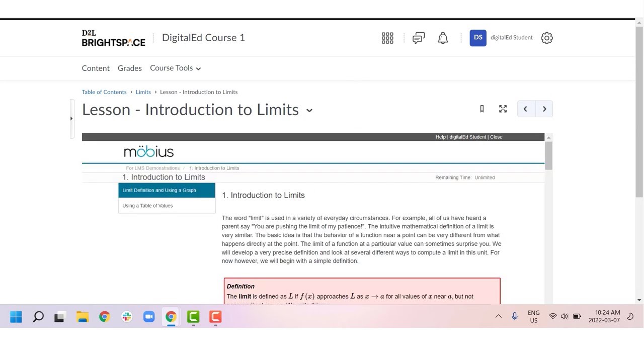
Task: Click the Möbius frame scrollbar thumb
Action: pos(548,156)
